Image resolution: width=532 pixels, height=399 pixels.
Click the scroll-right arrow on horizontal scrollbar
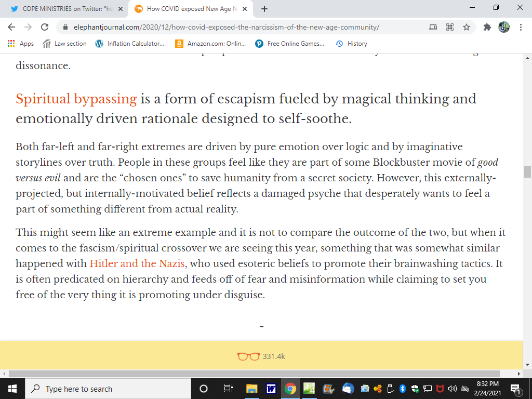coord(519,374)
